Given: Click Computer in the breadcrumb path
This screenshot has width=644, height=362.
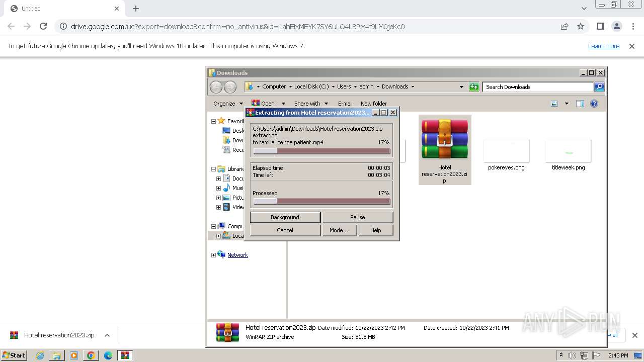Looking at the screenshot, I should coord(274,86).
